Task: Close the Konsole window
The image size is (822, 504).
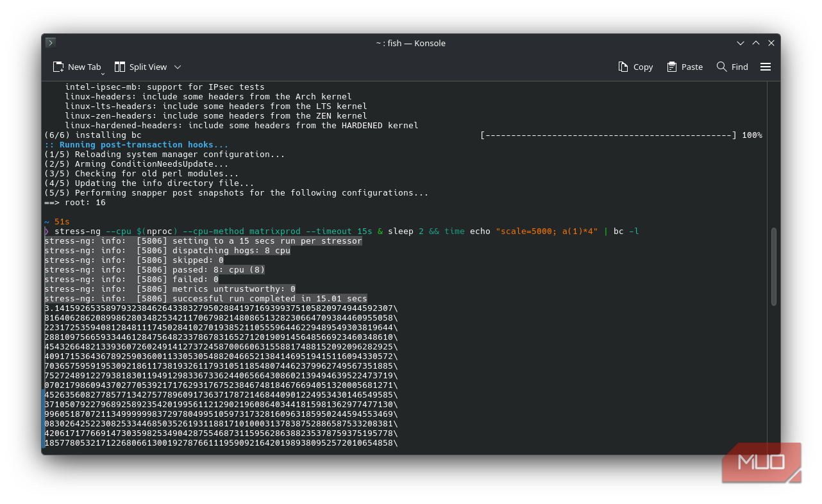Action: [771, 43]
